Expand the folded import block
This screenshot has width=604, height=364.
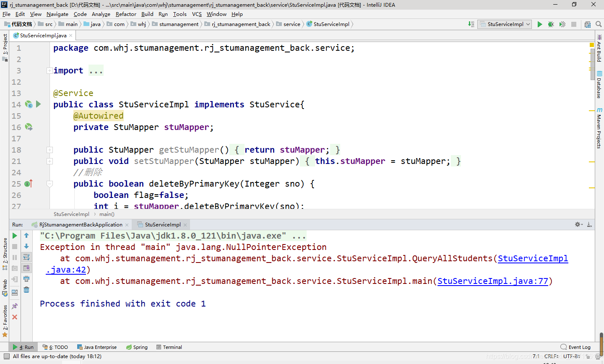point(49,70)
